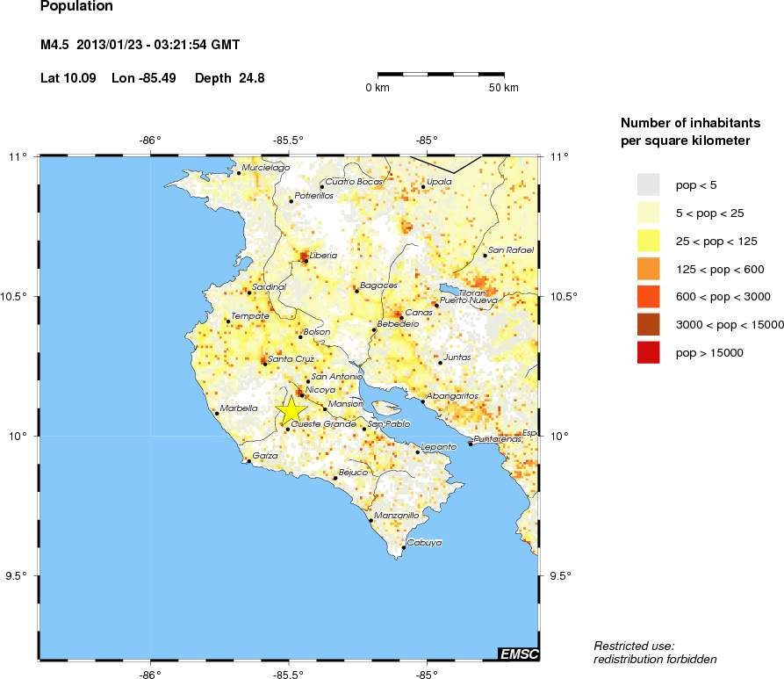Screen dimensions: 784x679
Task: Click the 'Depth 24.8' value
Action: click(x=229, y=78)
